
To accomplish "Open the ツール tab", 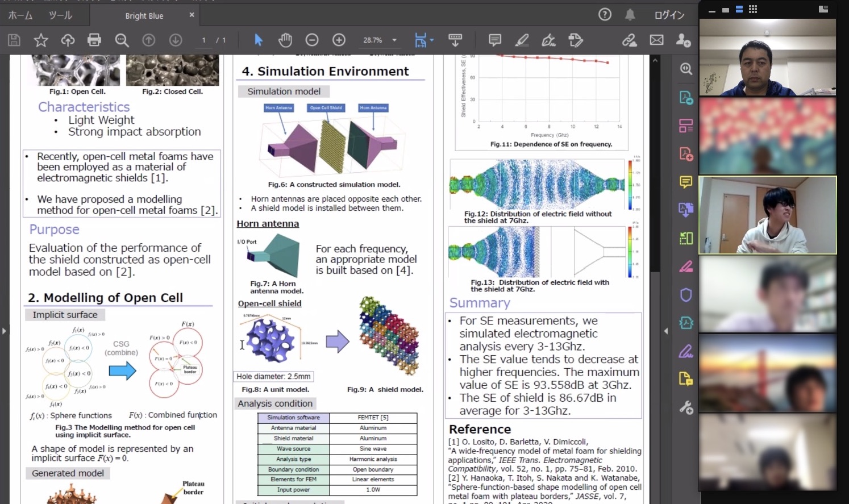I will tap(60, 15).
